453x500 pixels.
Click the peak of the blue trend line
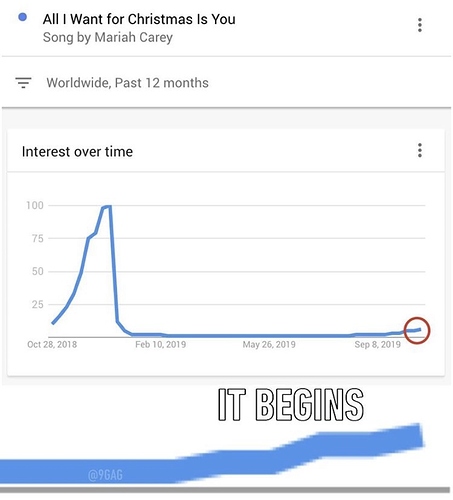(106, 207)
